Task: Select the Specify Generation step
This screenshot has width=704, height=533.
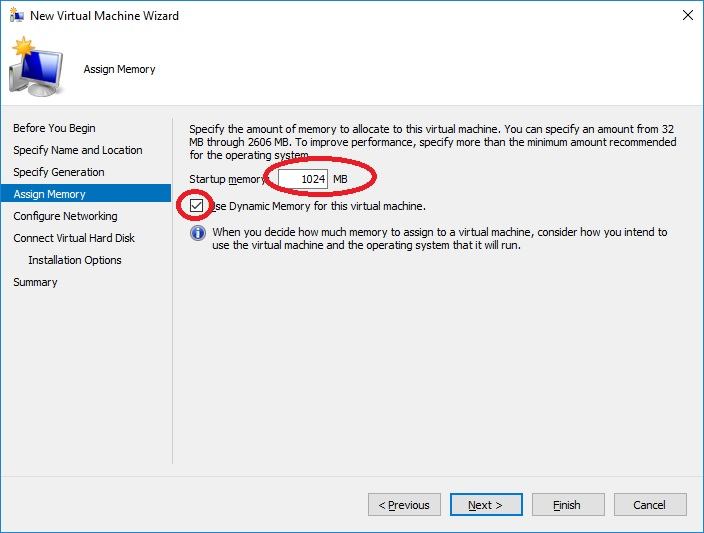Action: point(58,172)
